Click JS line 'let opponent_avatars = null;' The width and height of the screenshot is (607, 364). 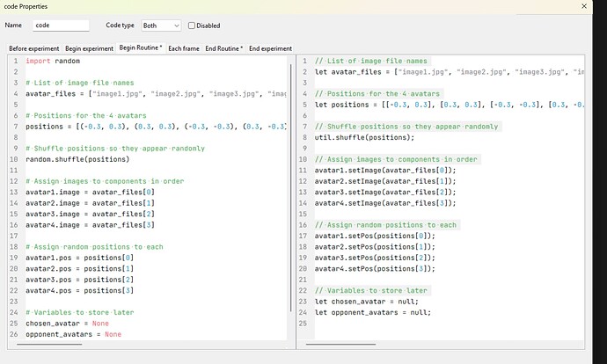[372, 312]
